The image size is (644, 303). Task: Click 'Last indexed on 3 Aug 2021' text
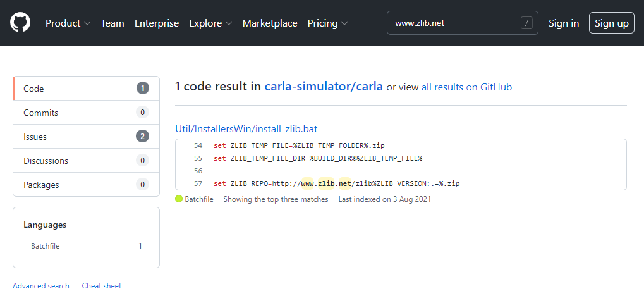384,199
